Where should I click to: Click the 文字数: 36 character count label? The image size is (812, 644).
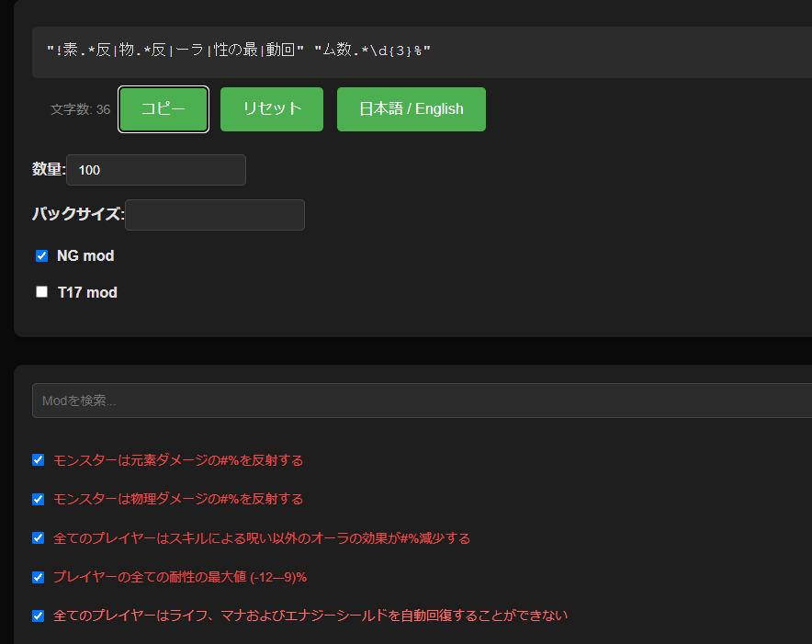pyautogui.click(x=82, y=109)
